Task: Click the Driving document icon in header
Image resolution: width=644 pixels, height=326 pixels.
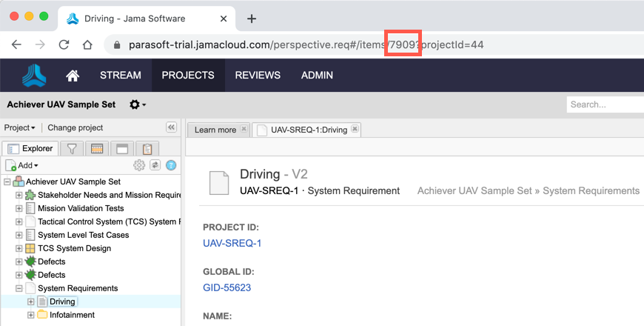Action: pos(219,183)
